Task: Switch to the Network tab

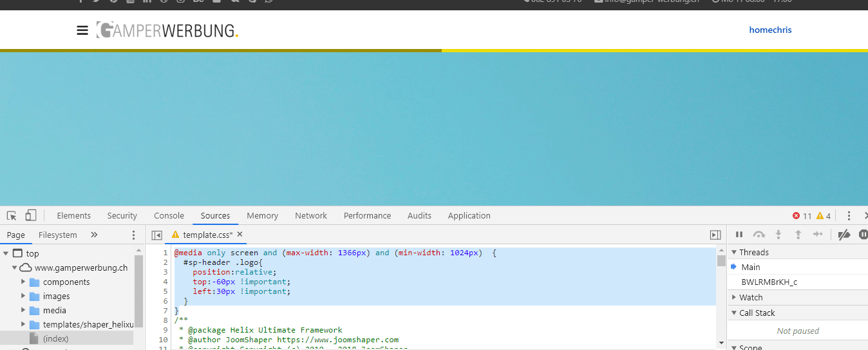Action: 311,216
